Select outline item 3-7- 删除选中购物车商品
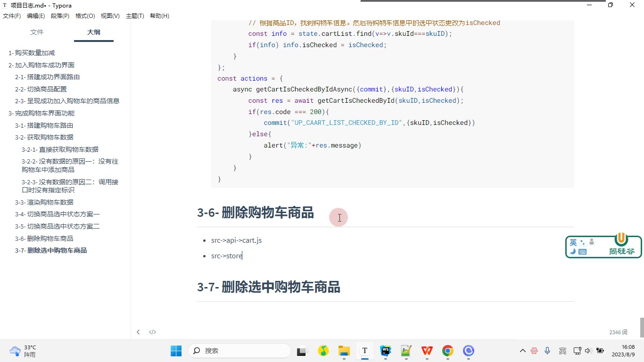Viewport: 644px width, 362px height. (51, 250)
